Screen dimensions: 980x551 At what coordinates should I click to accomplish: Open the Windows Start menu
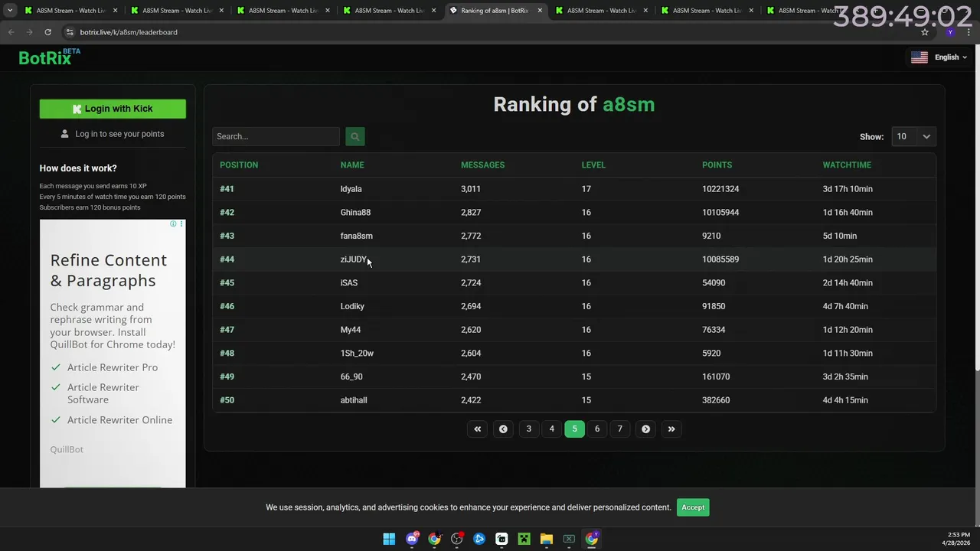pos(389,539)
